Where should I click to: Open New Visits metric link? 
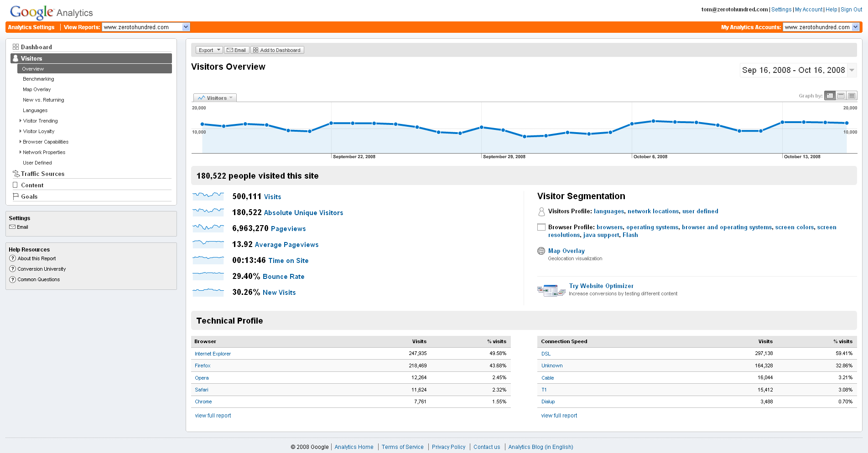click(x=279, y=293)
